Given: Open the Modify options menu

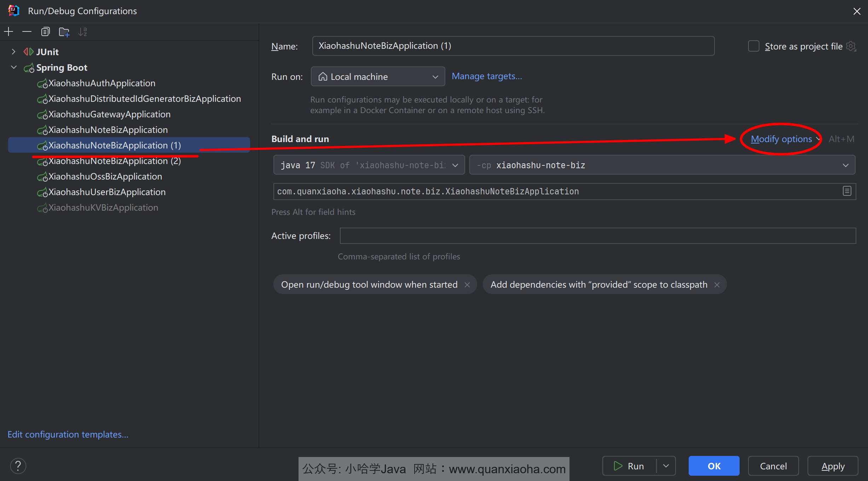Looking at the screenshot, I should pyautogui.click(x=781, y=139).
